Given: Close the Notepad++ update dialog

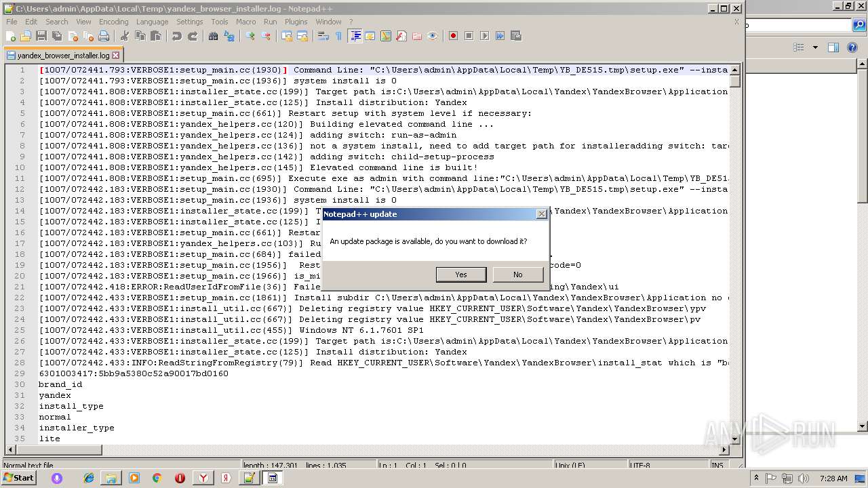Looking at the screenshot, I should pyautogui.click(x=541, y=214).
